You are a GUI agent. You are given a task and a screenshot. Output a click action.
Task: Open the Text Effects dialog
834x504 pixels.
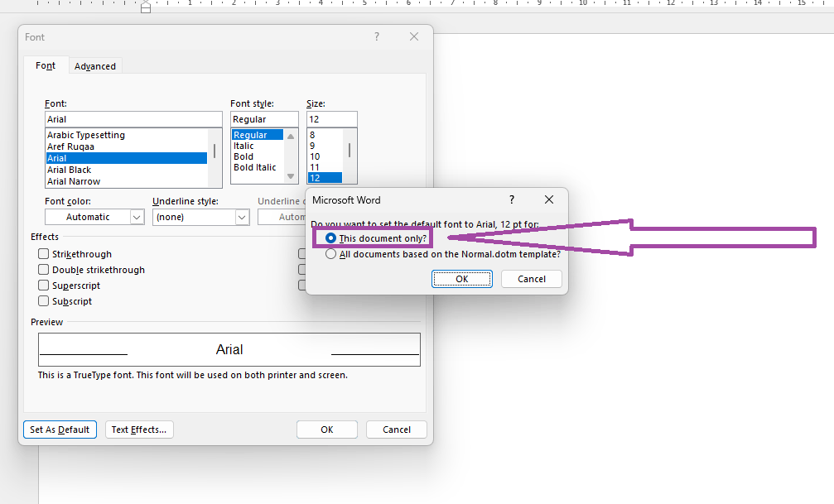coord(139,430)
